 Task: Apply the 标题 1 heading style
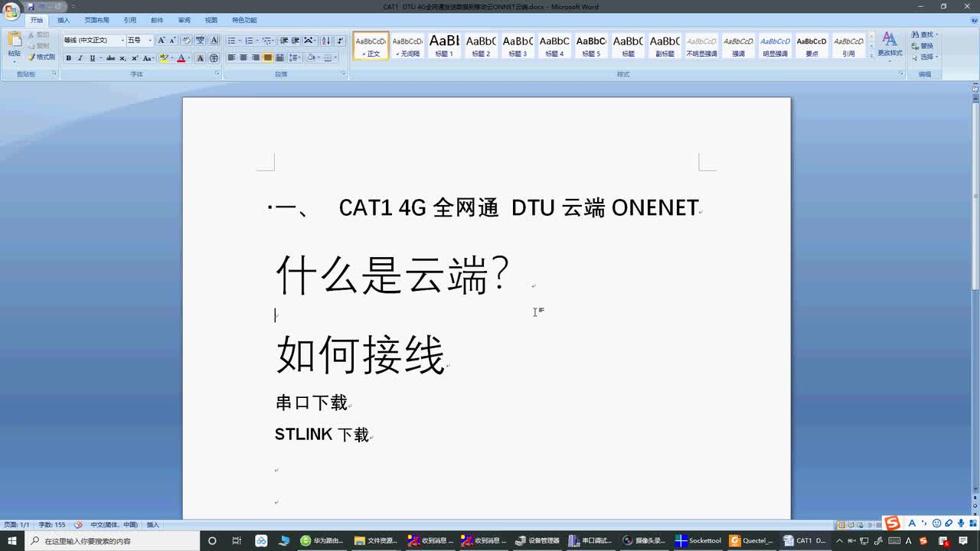click(444, 46)
